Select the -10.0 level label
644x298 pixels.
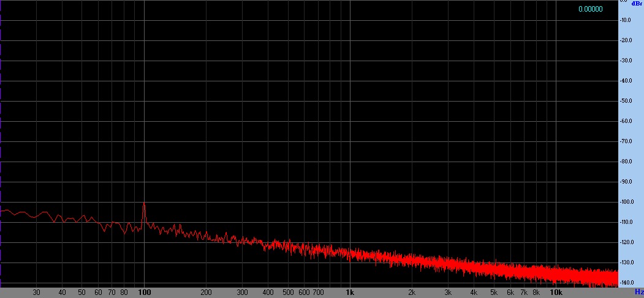coord(626,20)
